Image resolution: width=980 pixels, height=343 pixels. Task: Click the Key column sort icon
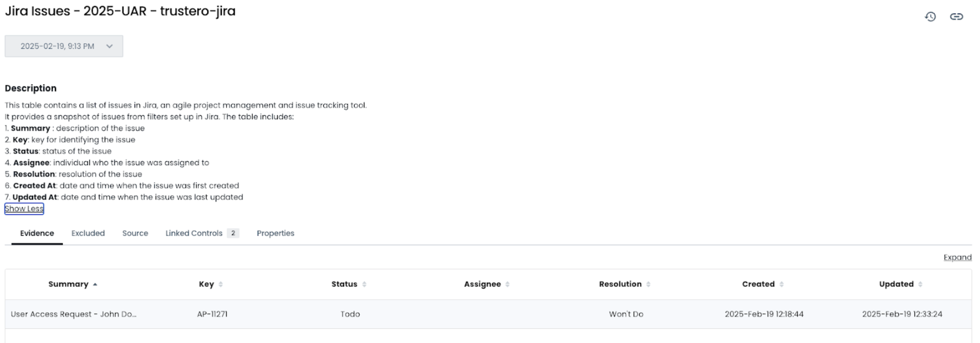click(221, 284)
